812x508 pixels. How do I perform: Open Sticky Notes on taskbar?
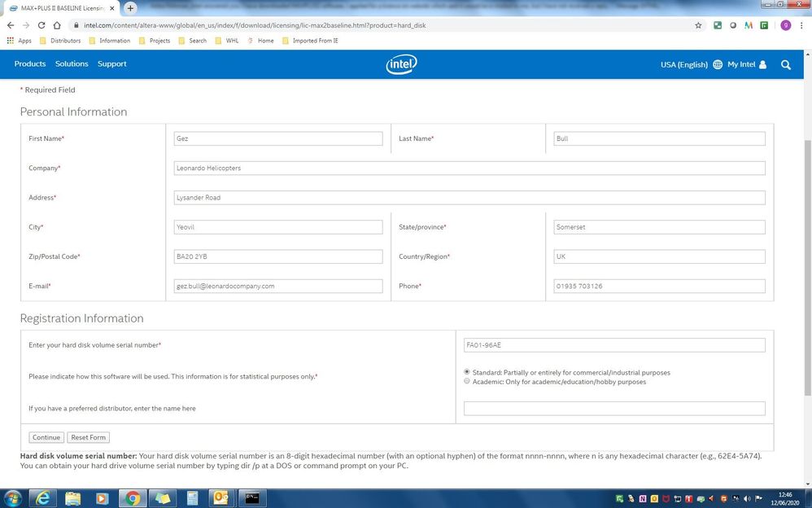[x=163, y=498]
